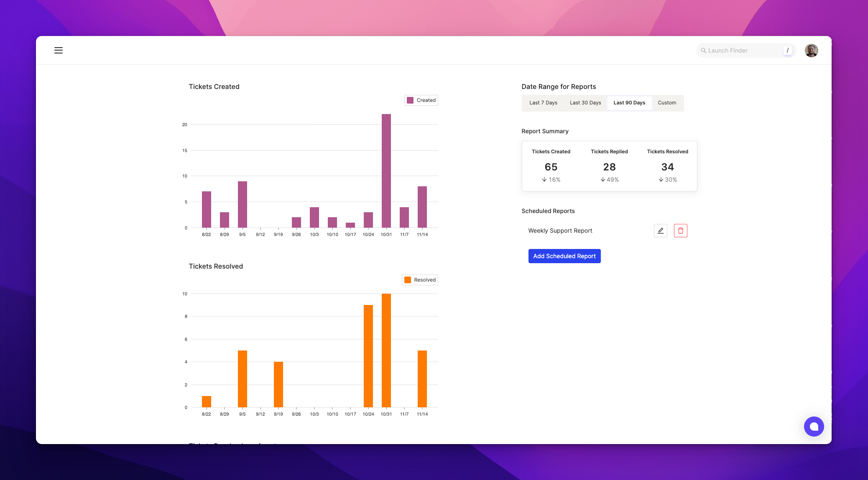Switch to the Custom date range

click(x=666, y=103)
